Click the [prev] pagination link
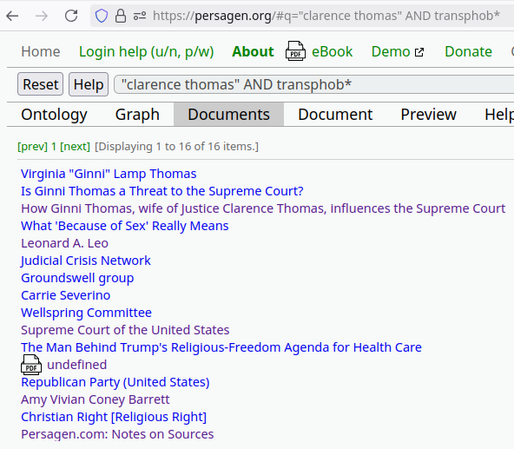The height and width of the screenshot is (449, 514). (33, 146)
